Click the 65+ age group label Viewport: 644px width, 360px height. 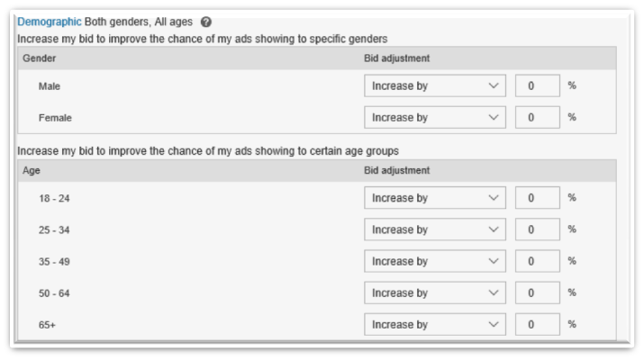pos(48,324)
